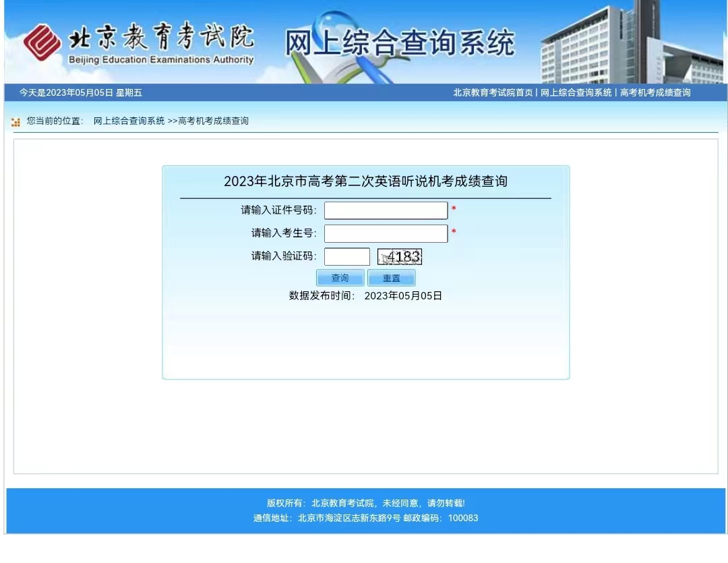Image resolution: width=728 pixels, height=563 pixels.
Task: Click the 考生号 candidate number input box
Action: point(386,233)
